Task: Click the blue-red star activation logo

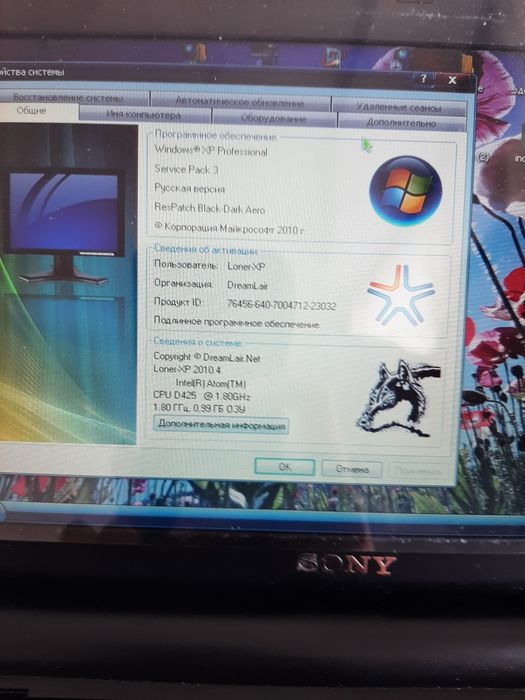Action: pos(400,295)
